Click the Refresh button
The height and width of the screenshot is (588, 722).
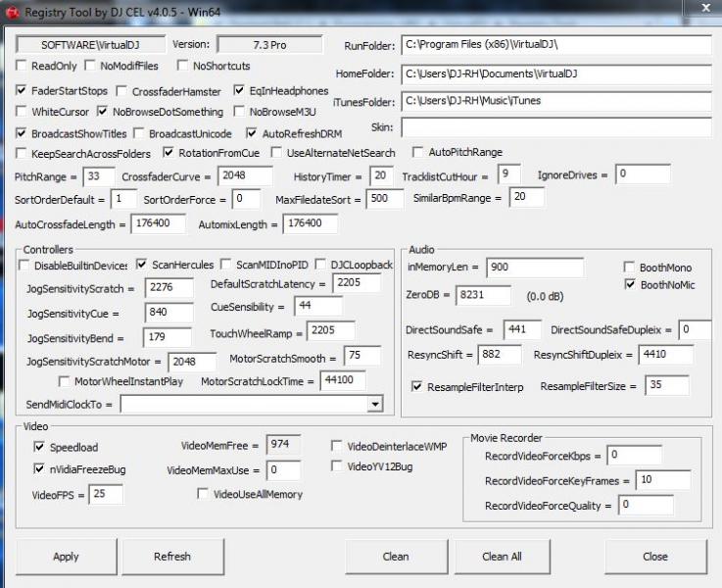[172, 557]
